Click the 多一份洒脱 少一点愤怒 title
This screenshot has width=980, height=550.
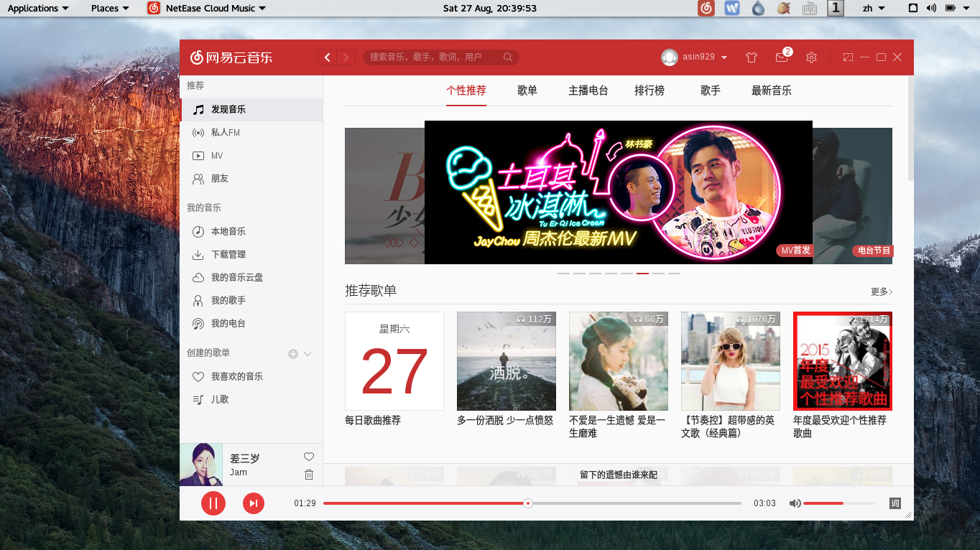pos(505,421)
